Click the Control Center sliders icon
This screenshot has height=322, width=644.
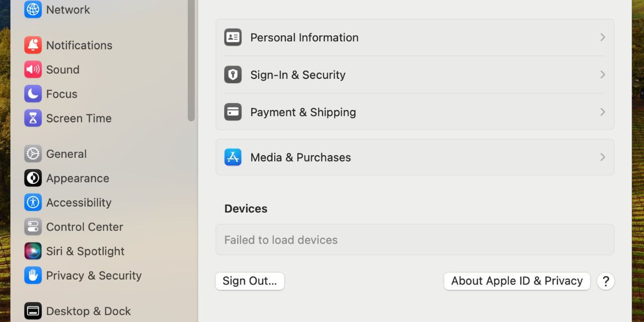click(33, 226)
